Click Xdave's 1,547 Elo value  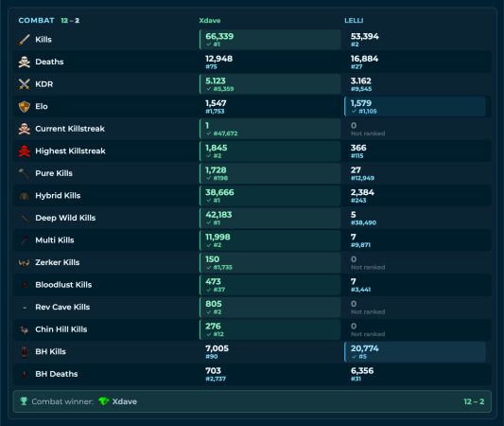tap(216, 103)
